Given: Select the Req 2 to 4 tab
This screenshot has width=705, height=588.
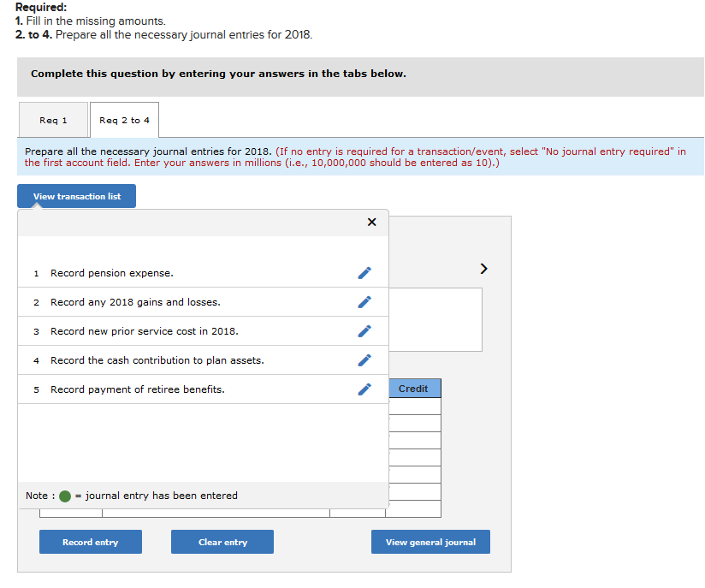Looking at the screenshot, I should click(x=125, y=120).
